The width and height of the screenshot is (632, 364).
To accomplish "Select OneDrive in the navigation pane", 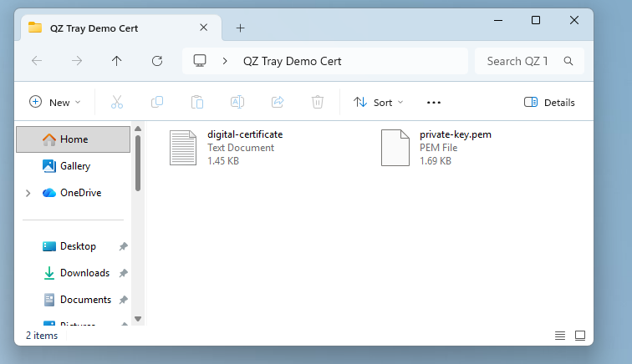I will [x=80, y=193].
